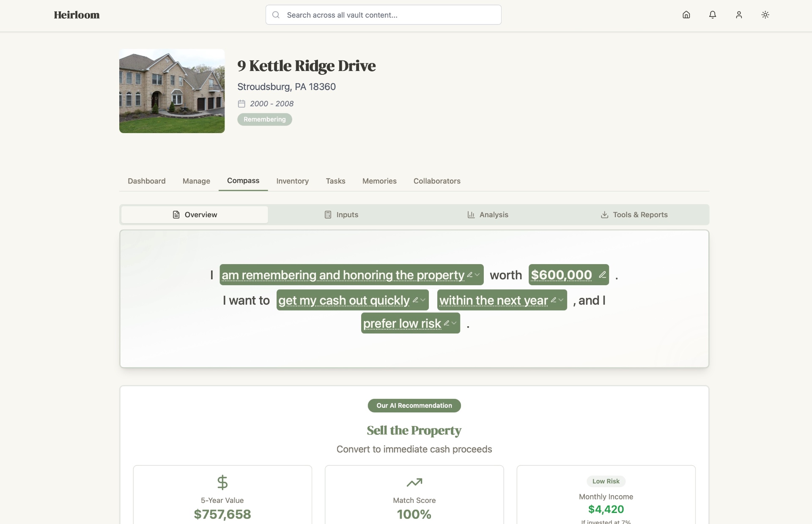Open 'within the next year' dropdown
Screen dimensions: 812x524
561,300
